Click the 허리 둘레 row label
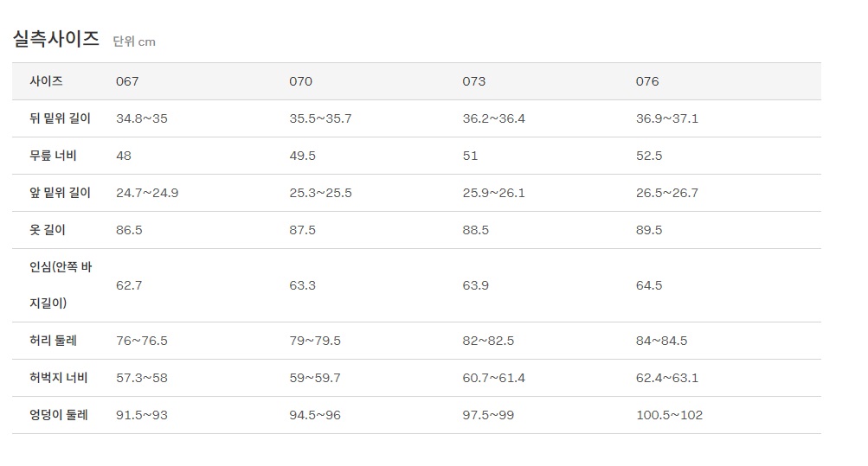Image resolution: width=868 pixels, height=466 pixels. point(53,341)
